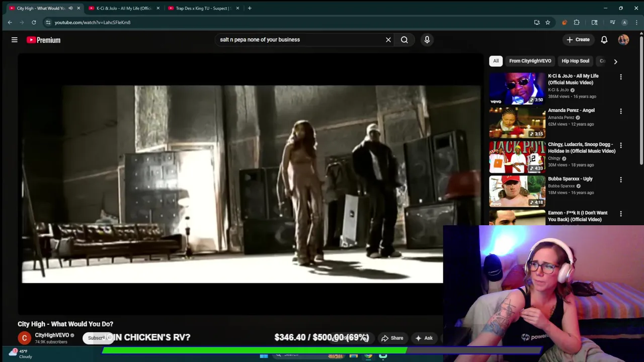This screenshot has height=362, width=644.
Task: Open the Chrome profile A avatar
Action: 624,22
